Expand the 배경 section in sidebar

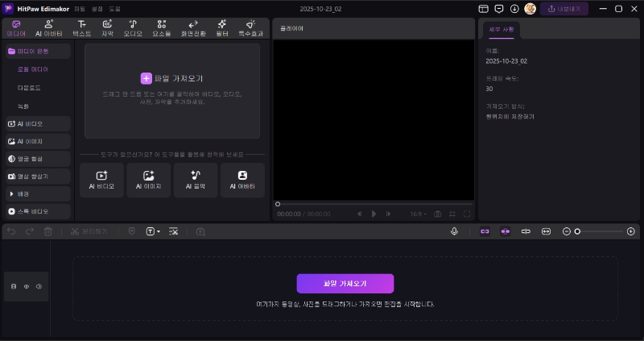pyautogui.click(x=38, y=193)
